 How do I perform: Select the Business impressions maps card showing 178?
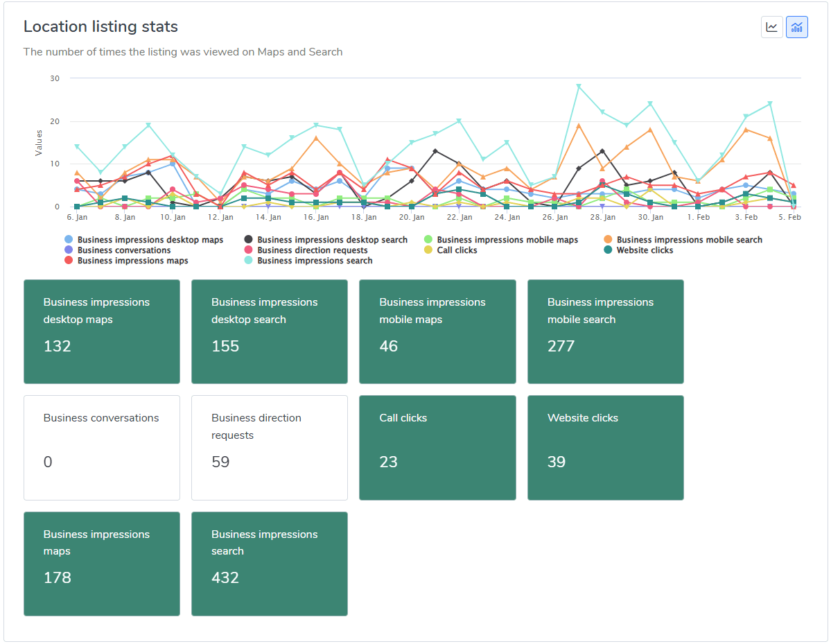[x=102, y=564]
